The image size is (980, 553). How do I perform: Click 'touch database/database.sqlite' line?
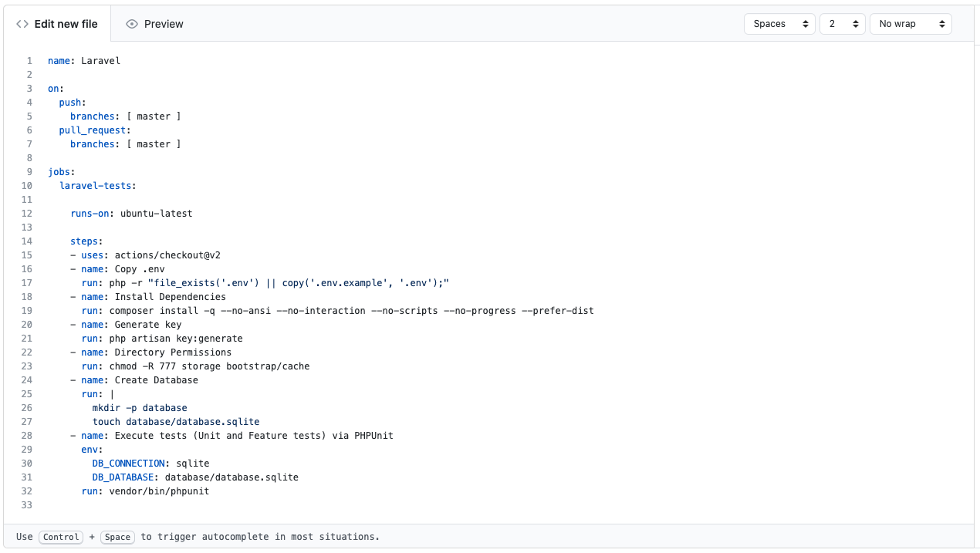coord(176,422)
